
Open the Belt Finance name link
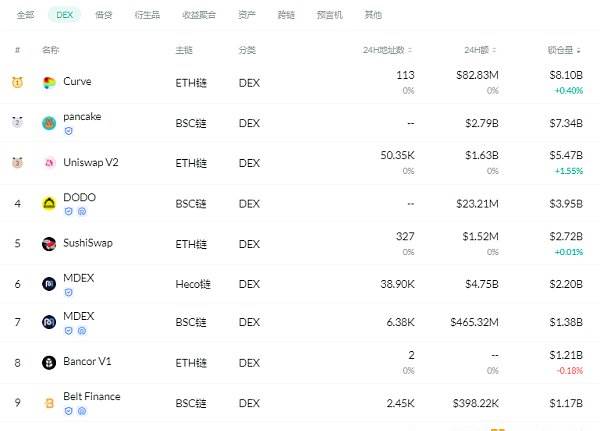point(92,397)
